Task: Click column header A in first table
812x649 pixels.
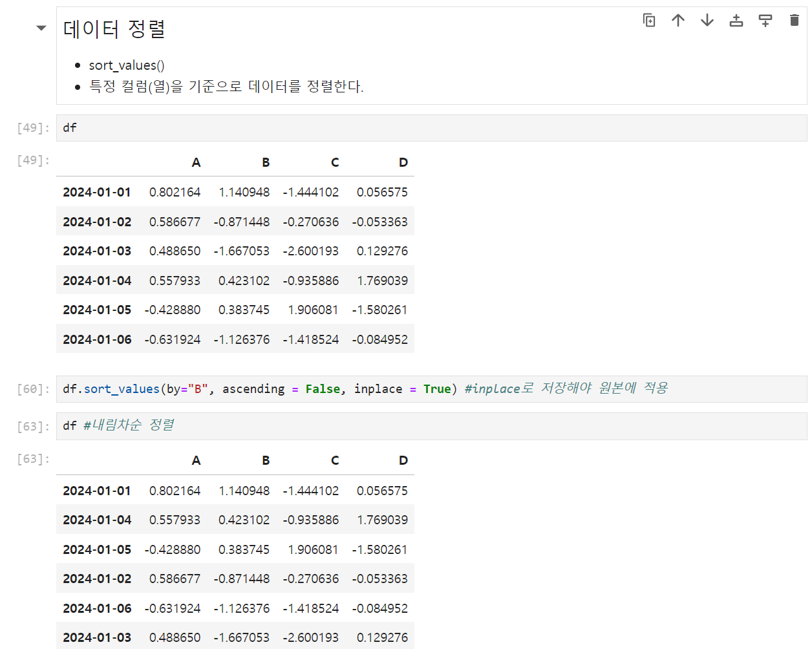Action: click(196, 162)
